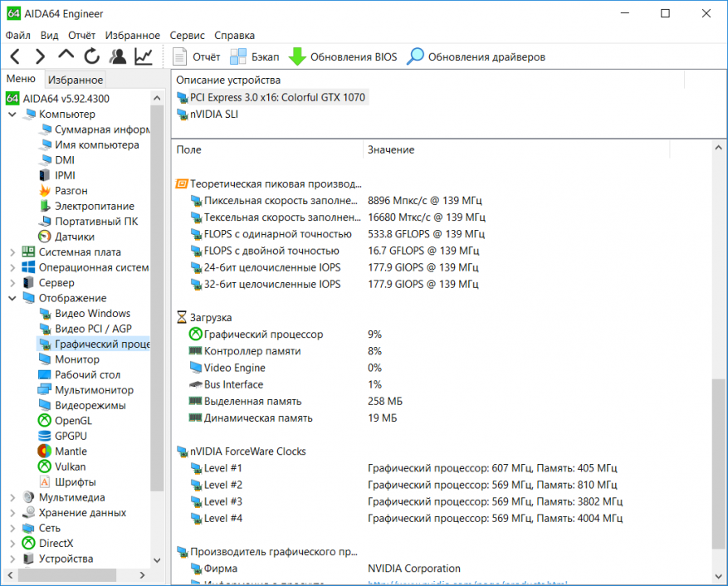Click the Бэкап toolbar button
Image resolution: width=728 pixels, height=586 pixels.
[x=255, y=56]
